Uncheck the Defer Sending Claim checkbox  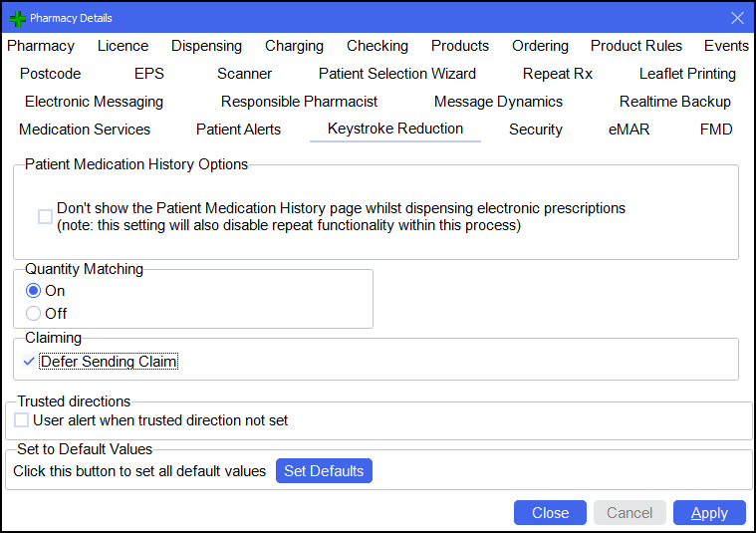tap(29, 362)
